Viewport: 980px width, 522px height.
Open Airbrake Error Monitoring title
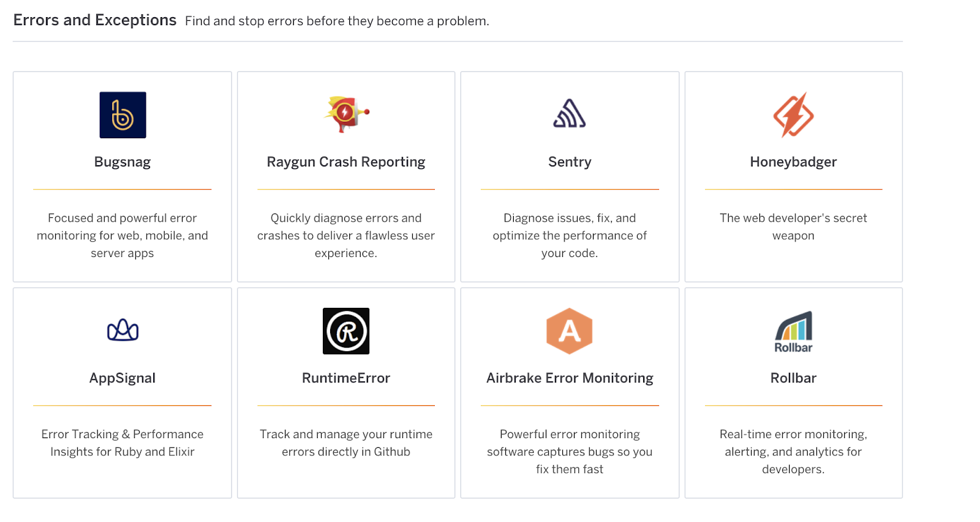[570, 378]
